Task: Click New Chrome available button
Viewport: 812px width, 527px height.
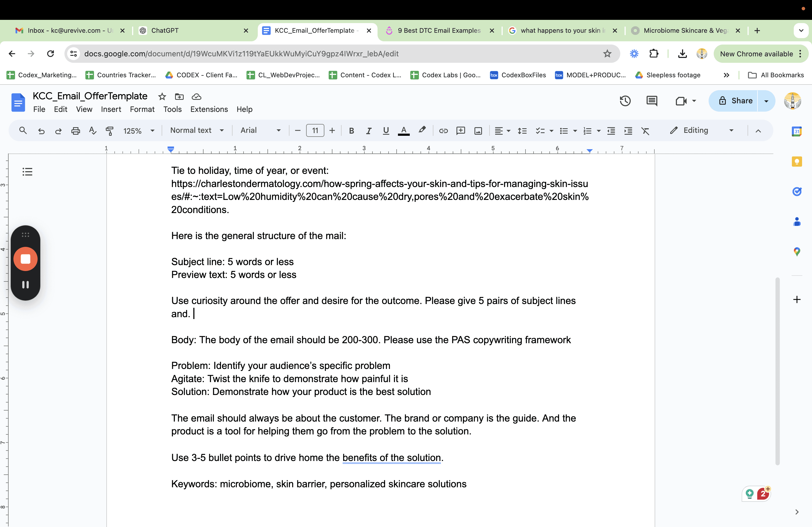Action: click(x=761, y=54)
